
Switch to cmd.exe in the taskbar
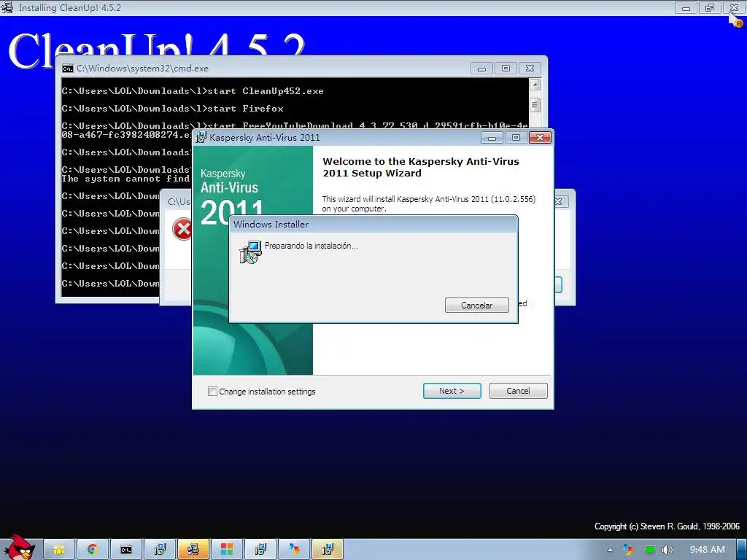coord(126,550)
